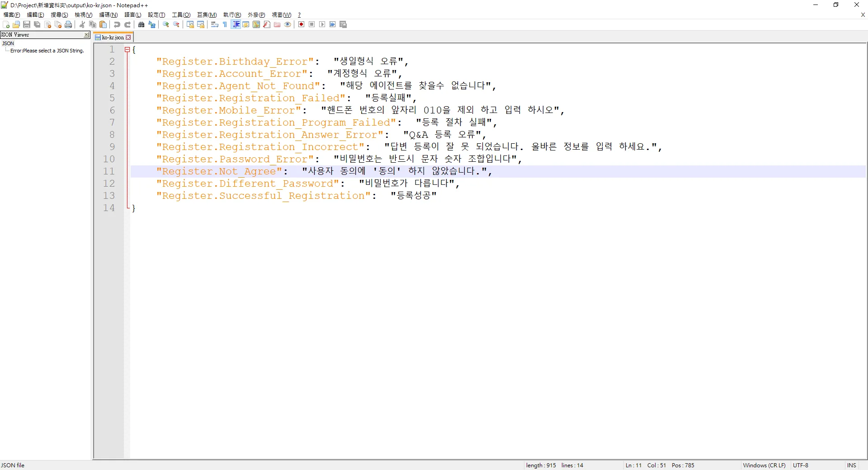Viewport: 868px width, 470px height.
Task: Close the ko-kr.json tab
Action: pyautogui.click(x=128, y=38)
